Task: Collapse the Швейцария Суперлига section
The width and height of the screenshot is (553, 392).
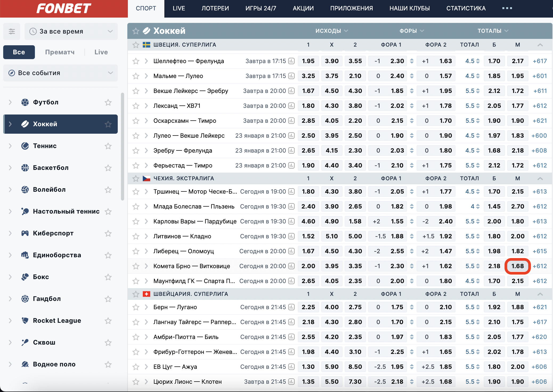Action: (x=540, y=294)
